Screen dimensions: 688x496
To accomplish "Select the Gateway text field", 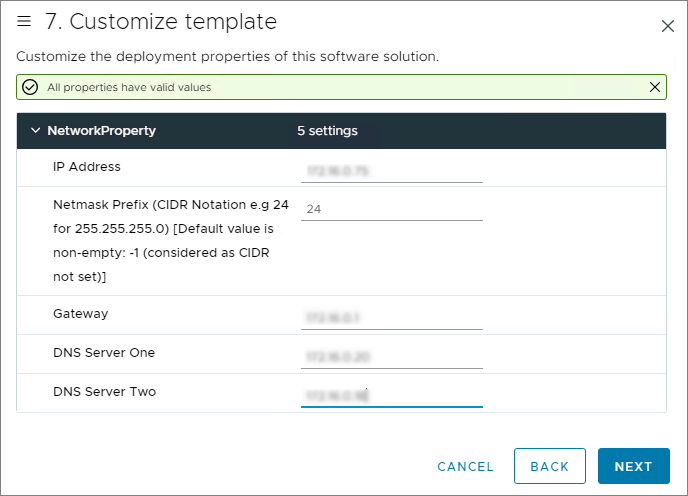I will (x=391, y=318).
